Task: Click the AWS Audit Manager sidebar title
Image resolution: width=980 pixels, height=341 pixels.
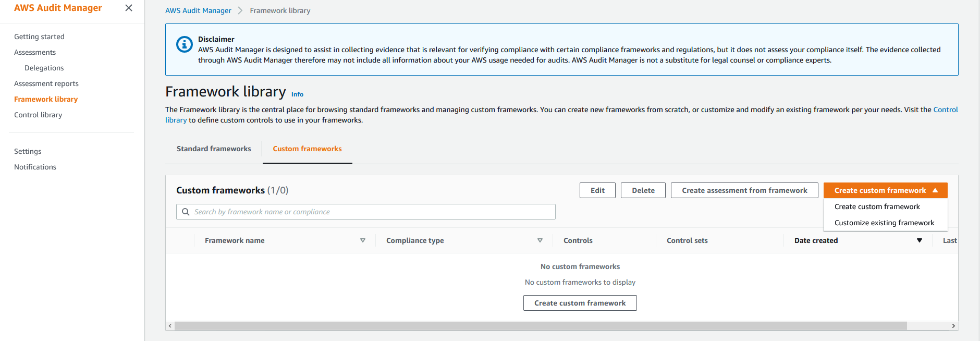Action: coord(58,8)
